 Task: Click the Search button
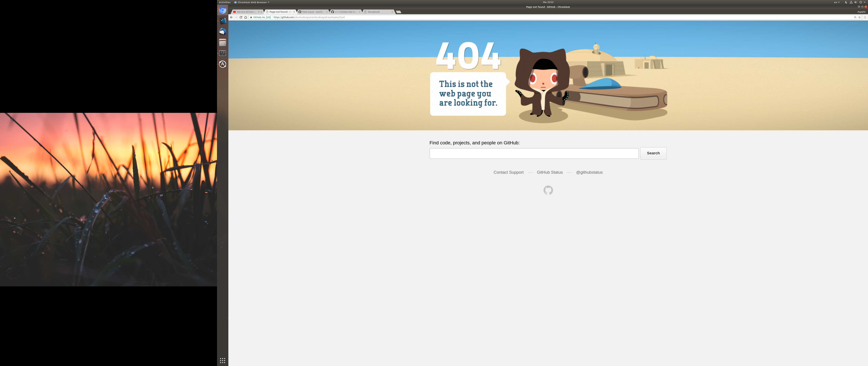click(x=653, y=153)
